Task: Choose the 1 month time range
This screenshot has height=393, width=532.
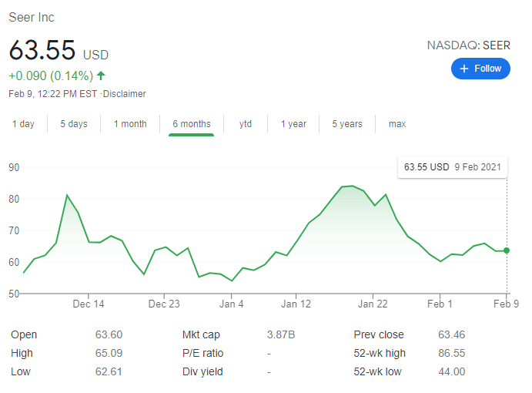Action: pos(130,124)
